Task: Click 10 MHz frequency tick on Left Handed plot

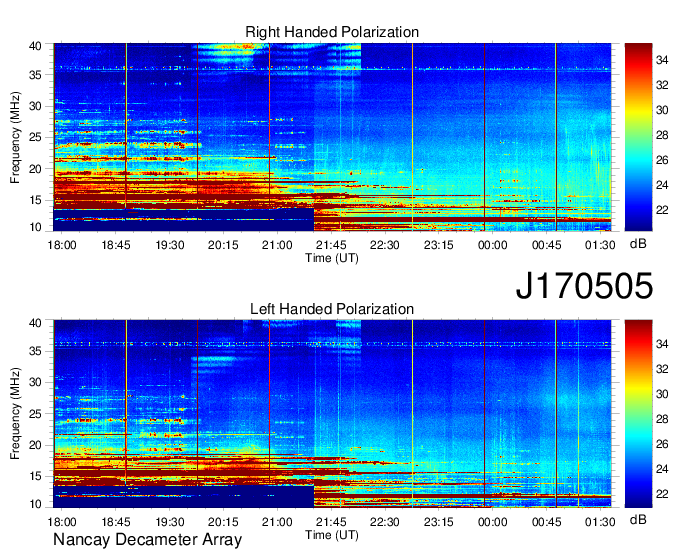Action: tap(35, 504)
